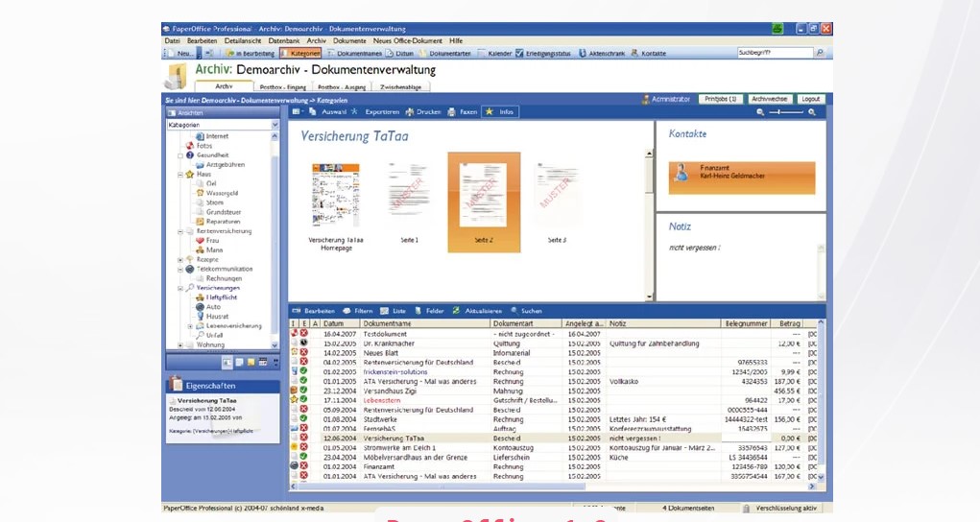Click the green status icon of Versandhaus Zigi row

tap(303, 391)
